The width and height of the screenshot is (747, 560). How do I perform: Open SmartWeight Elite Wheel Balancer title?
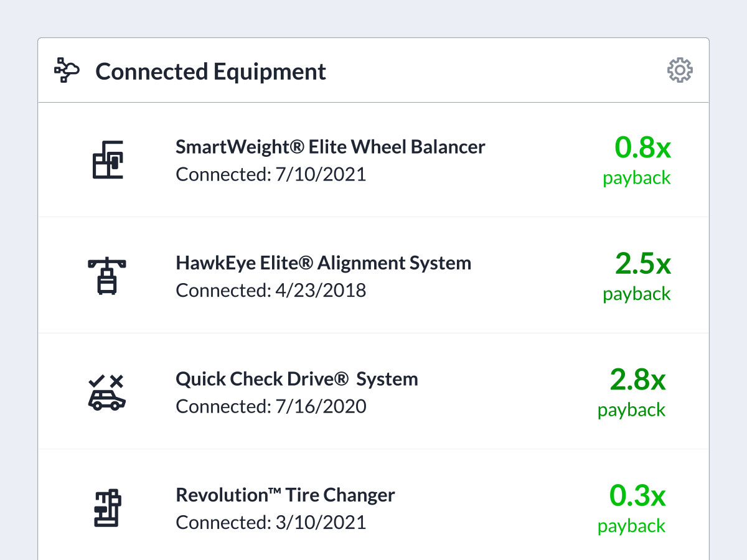[330, 147]
